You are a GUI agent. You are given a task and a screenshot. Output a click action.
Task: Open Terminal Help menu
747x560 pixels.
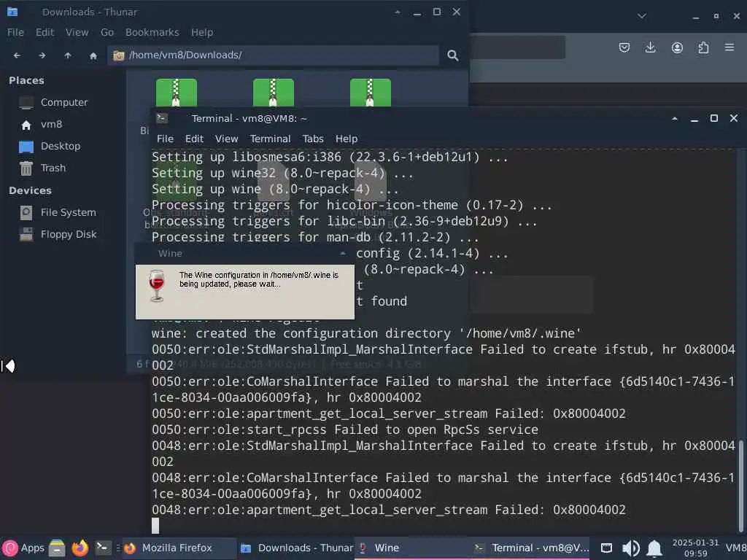tap(347, 139)
